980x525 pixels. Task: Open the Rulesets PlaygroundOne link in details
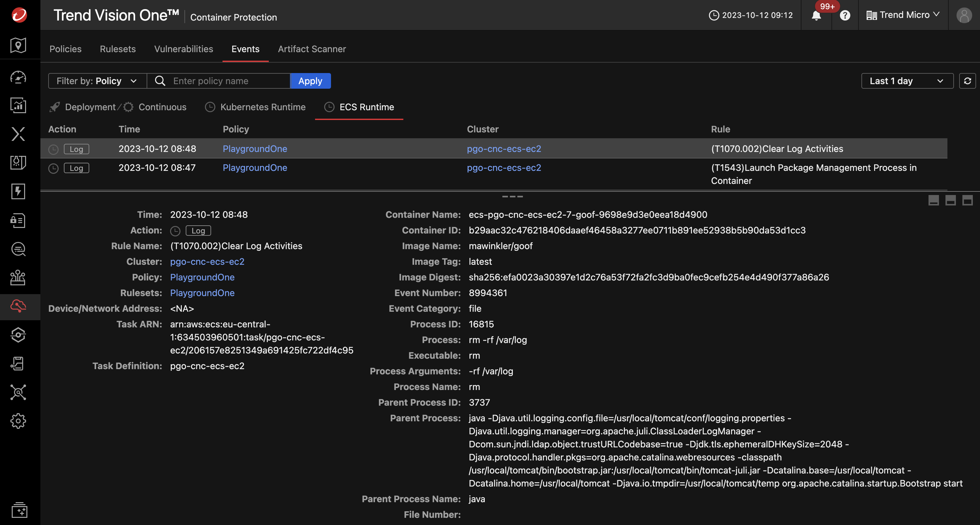click(x=202, y=293)
